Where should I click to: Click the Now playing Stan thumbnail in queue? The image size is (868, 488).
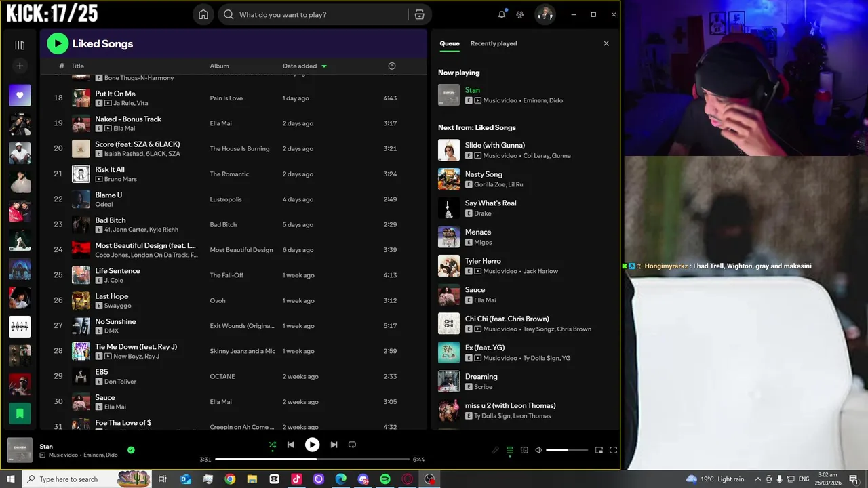(x=449, y=95)
